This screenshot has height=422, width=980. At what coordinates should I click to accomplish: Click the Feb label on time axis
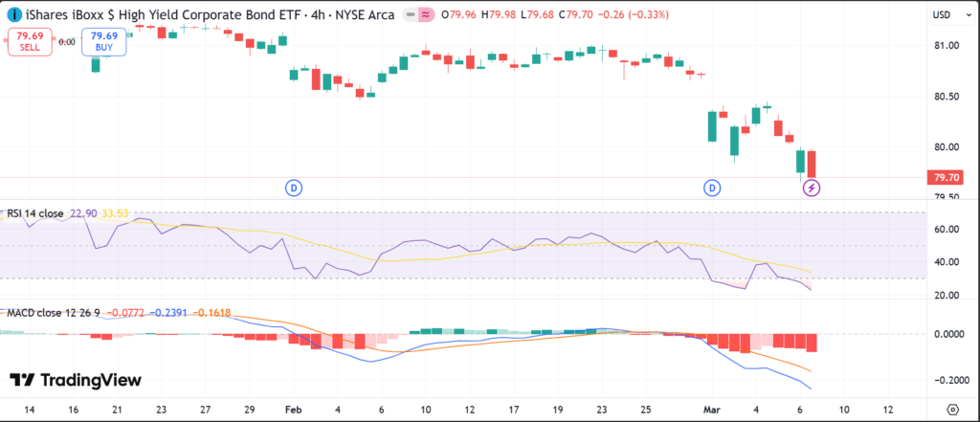coord(293,411)
